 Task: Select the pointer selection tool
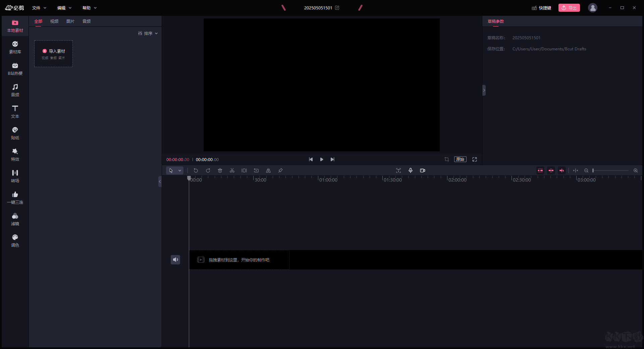pos(171,170)
